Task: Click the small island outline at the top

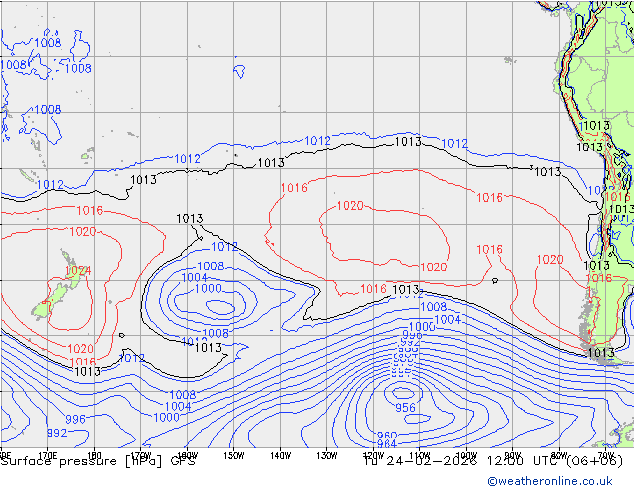Action: [239, 71]
